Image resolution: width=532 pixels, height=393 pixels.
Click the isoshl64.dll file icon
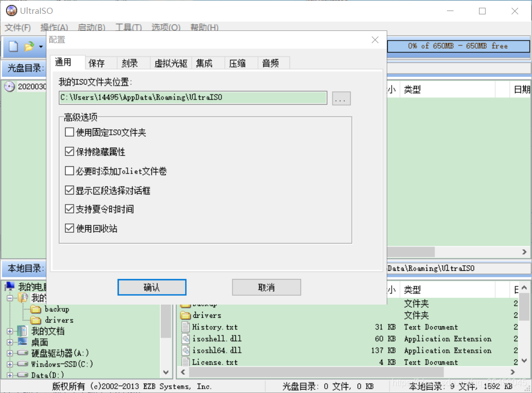click(x=185, y=350)
